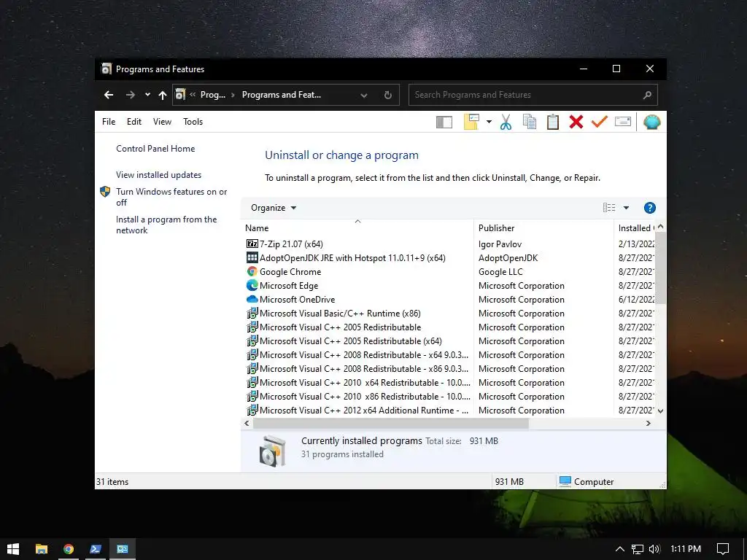Select Visual C++ 2008 Redistributable x64 entry
The image size is (747, 560).
coord(357,355)
